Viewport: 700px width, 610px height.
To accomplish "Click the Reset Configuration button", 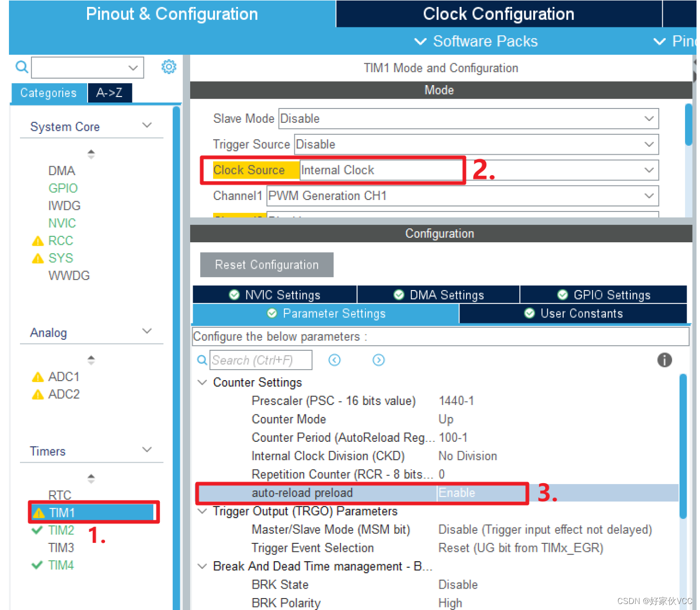I will [267, 265].
